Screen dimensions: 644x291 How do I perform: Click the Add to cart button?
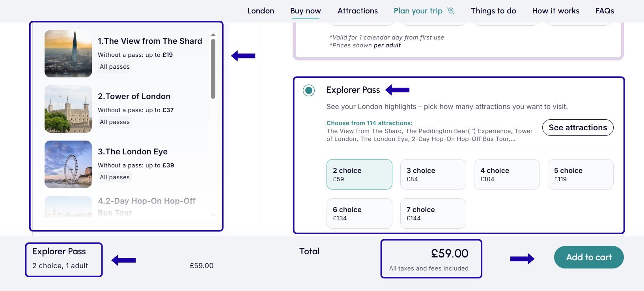click(588, 257)
